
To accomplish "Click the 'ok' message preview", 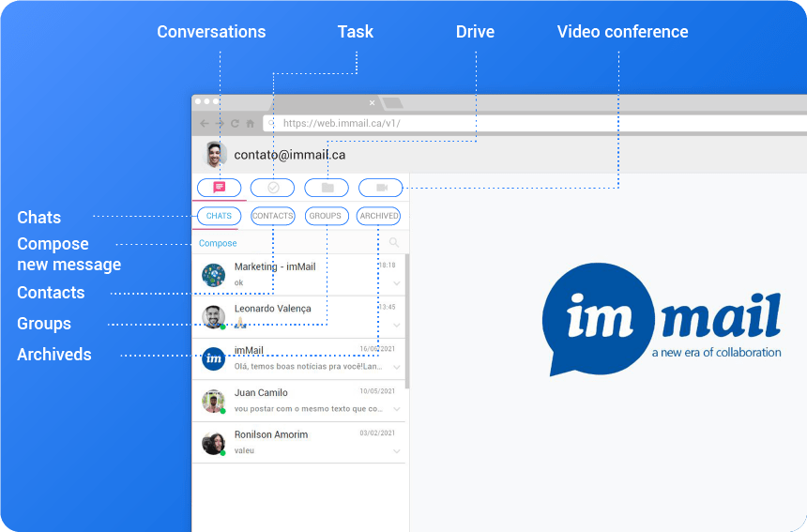I will pyautogui.click(x=238, y=283).
